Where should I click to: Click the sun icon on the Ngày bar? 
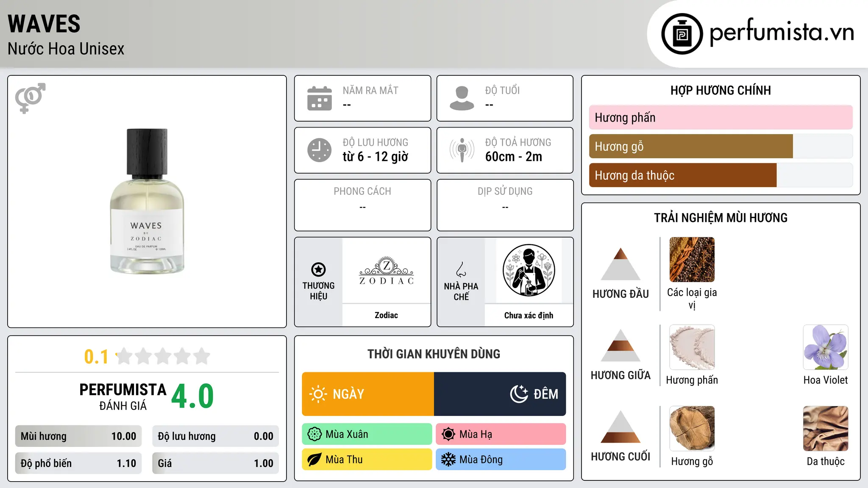[x=318, y=394]
